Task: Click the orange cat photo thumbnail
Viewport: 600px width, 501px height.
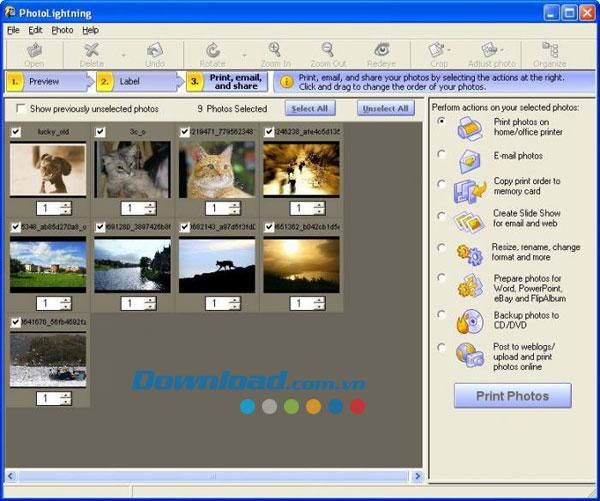Action: point(216,169)
